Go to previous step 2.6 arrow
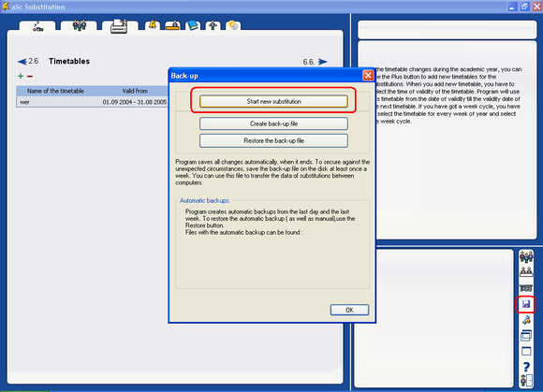Image resolution: width=543 pixels, height=392 pixels. [22, 62]
